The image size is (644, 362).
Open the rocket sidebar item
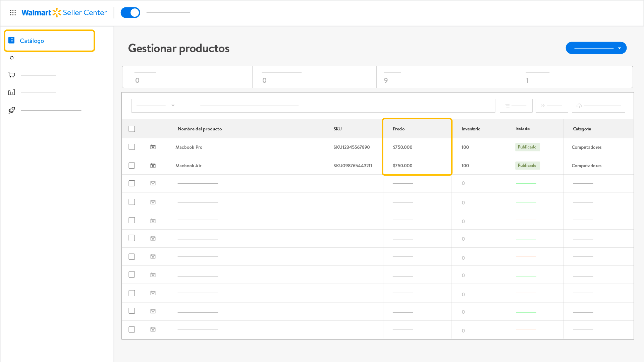point(12,110)
